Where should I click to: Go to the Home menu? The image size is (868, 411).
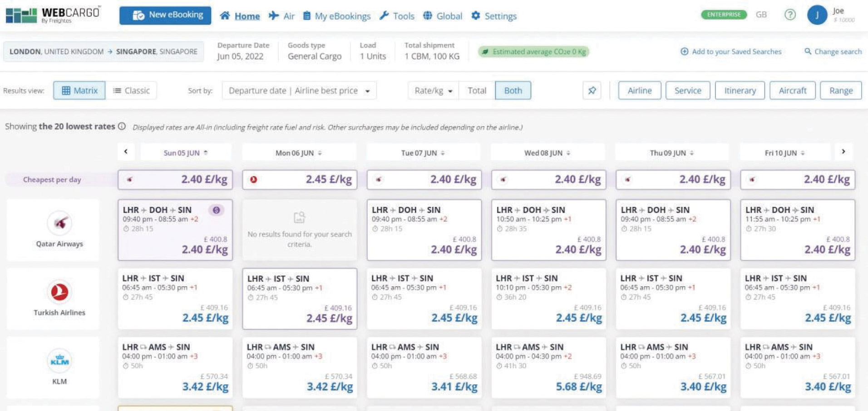[240, 16]
